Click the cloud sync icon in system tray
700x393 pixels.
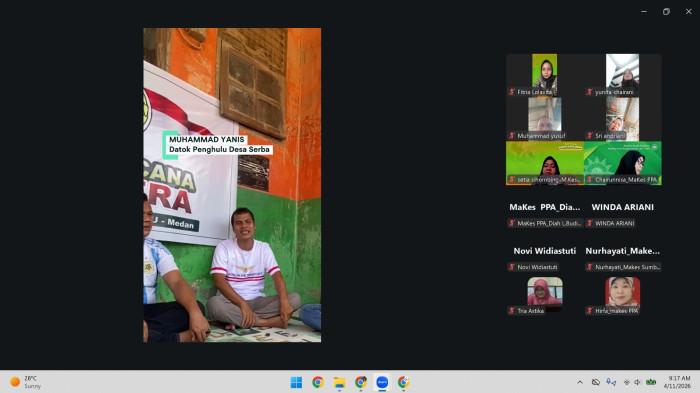coord(596,382)
